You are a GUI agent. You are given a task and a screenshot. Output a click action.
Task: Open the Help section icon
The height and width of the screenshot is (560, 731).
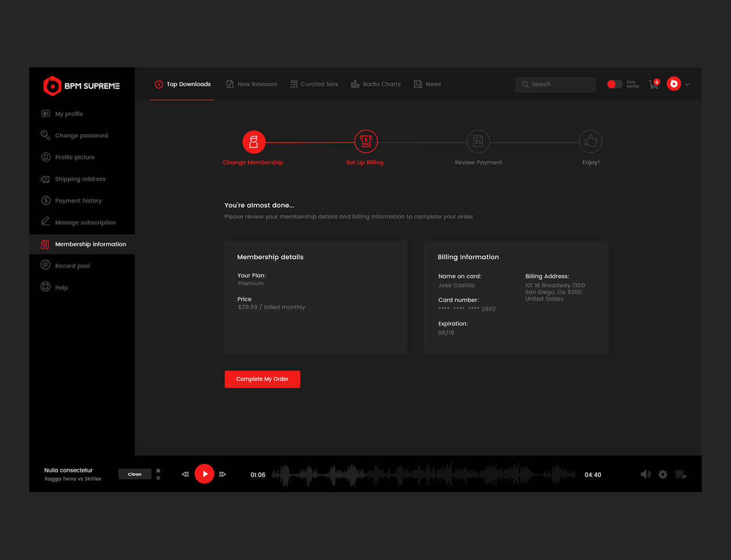coord(45,287)
